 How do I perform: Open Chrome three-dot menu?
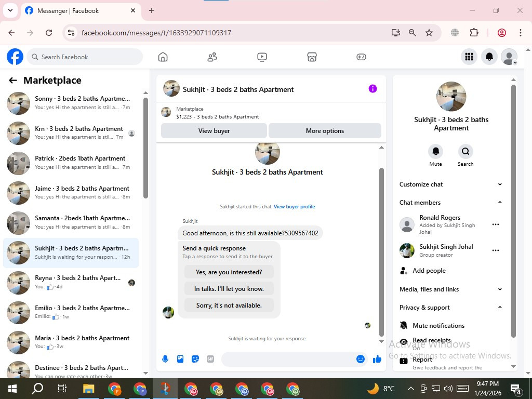click(x=520, y=33)
